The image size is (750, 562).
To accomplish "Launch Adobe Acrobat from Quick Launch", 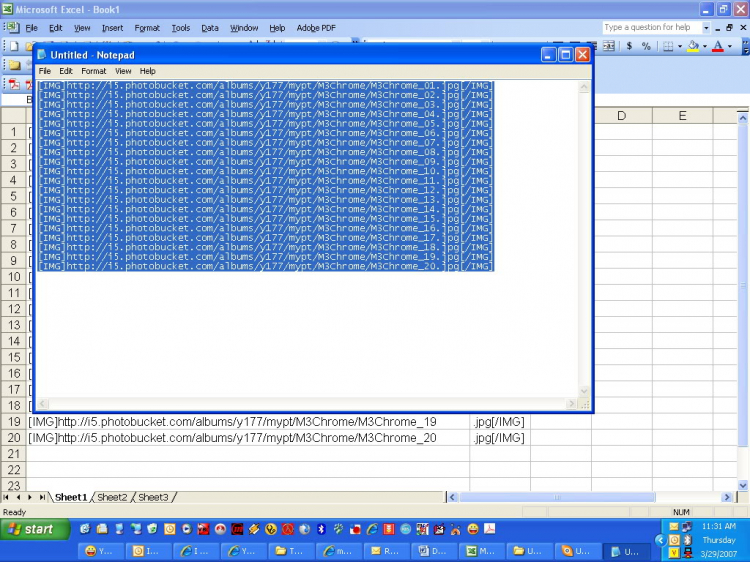I will (x=490, y=529).
